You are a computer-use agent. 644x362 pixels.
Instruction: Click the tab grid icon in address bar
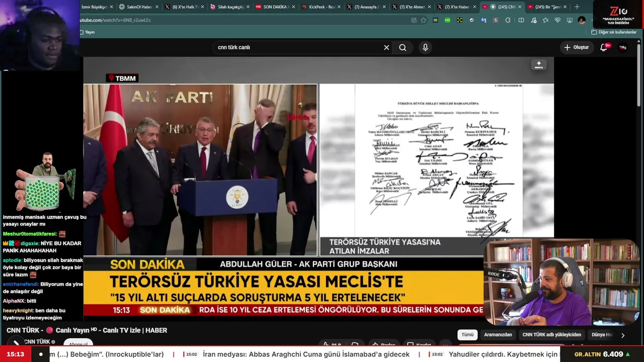(414, 20)
